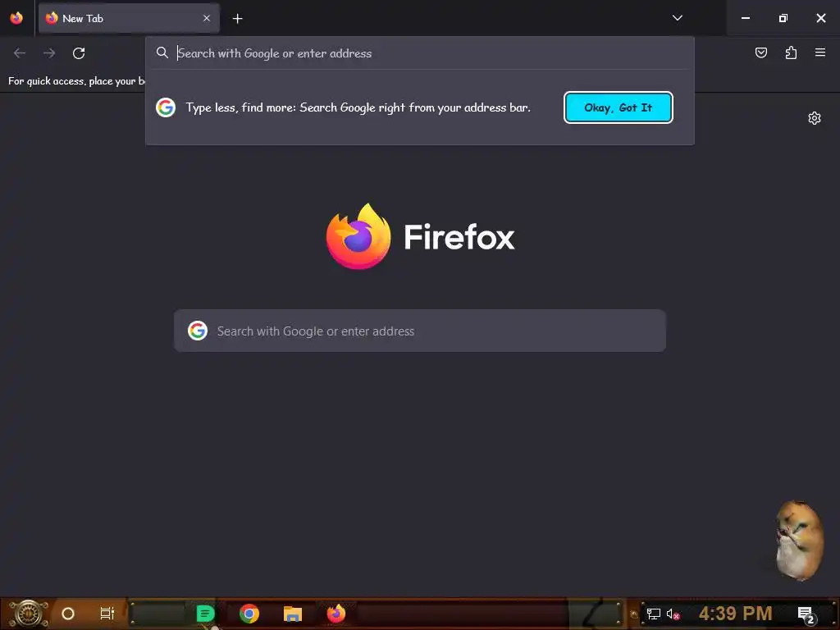Go forward with the forward arrow

pos(49,53)
